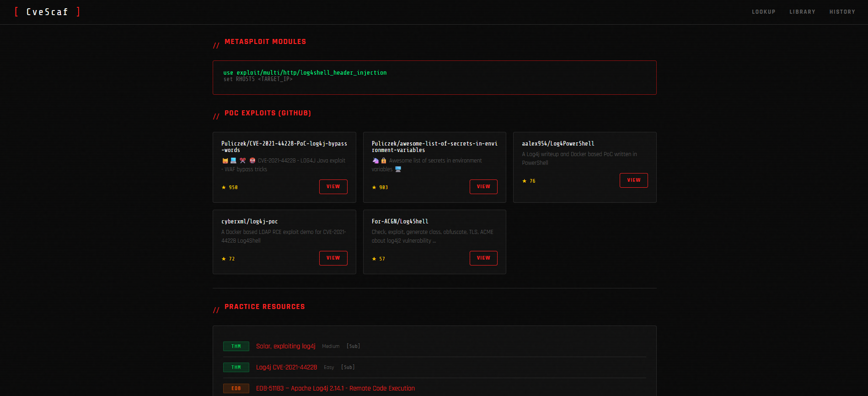Click the Practice Resources heading

[264, 307]
